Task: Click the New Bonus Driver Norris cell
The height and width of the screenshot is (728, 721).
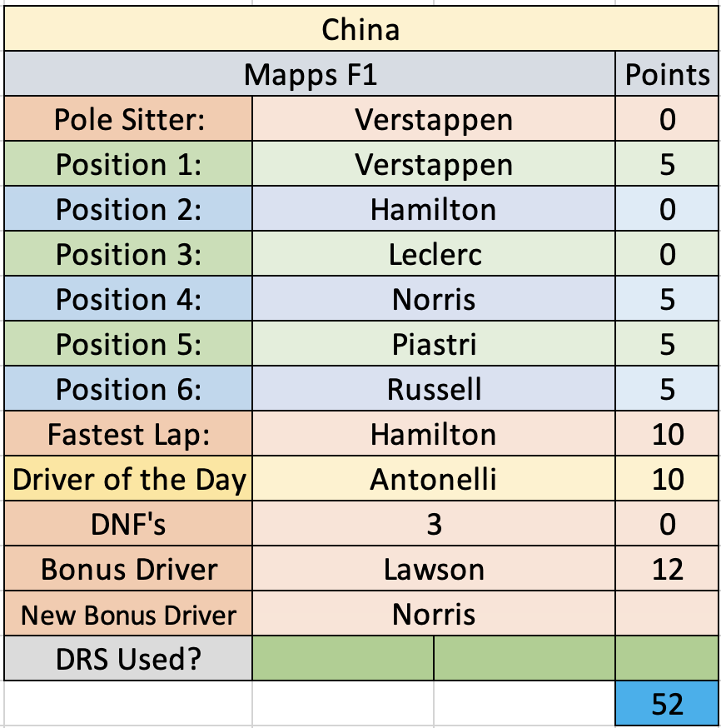Action: 434,614
